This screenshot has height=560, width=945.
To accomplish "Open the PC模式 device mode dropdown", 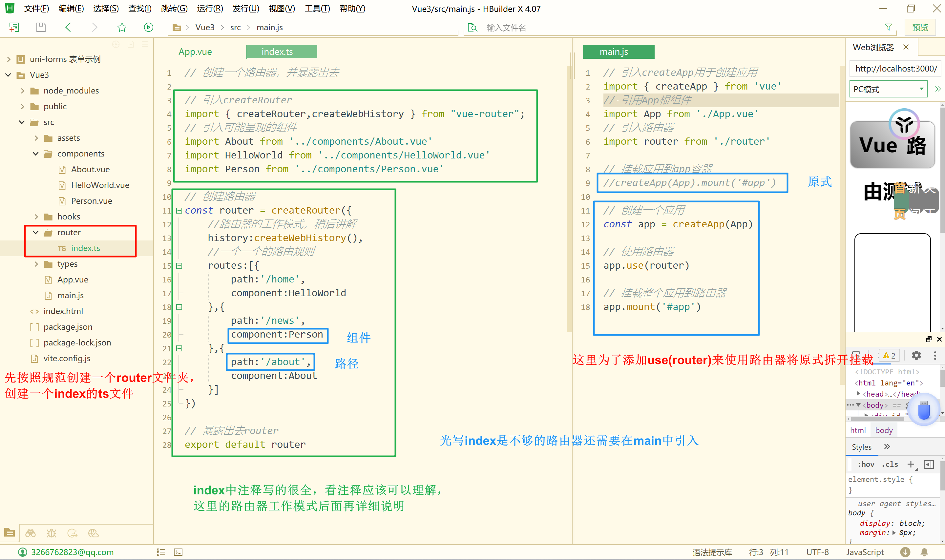I will (888, 89).
